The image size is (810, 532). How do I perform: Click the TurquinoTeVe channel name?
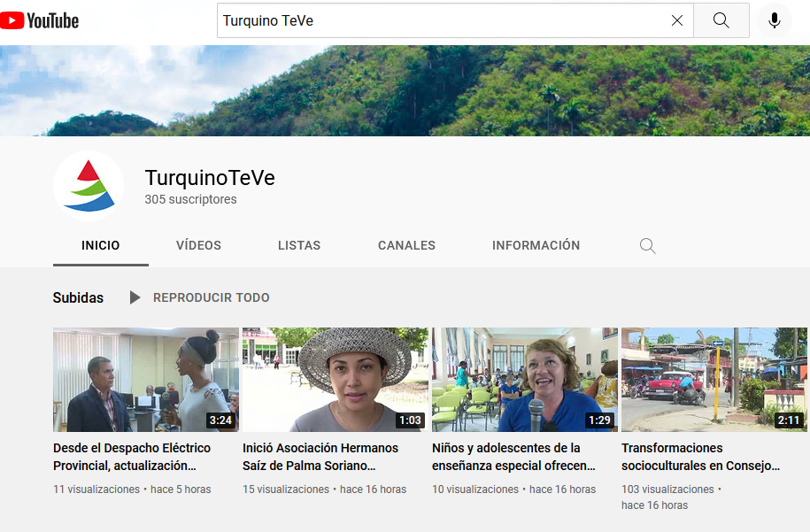click(210, 178)
